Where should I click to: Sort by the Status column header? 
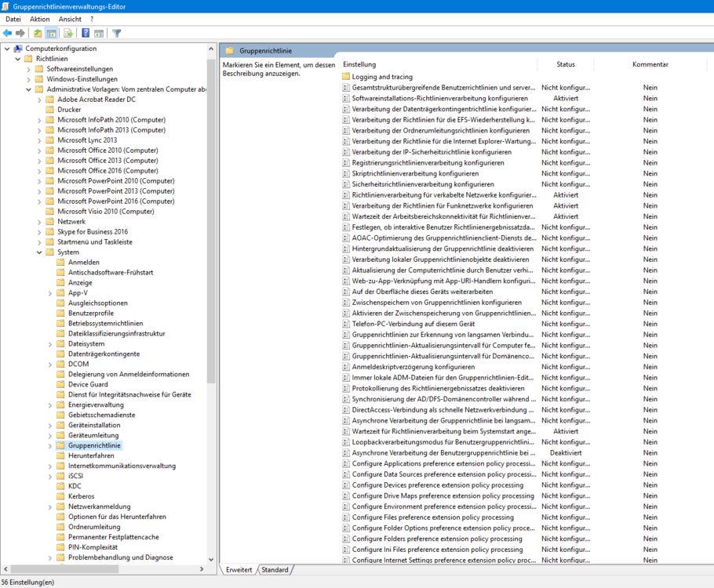(x=566, y=64)
